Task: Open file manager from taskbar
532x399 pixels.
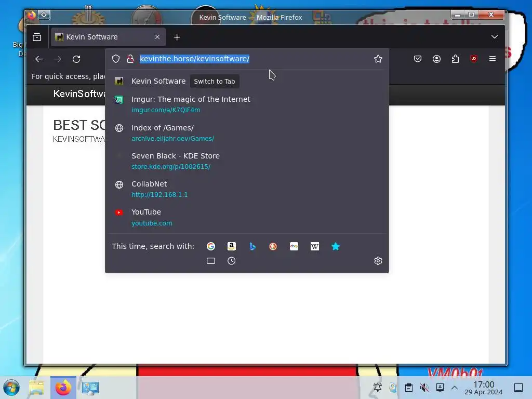Action: [36, 388]
